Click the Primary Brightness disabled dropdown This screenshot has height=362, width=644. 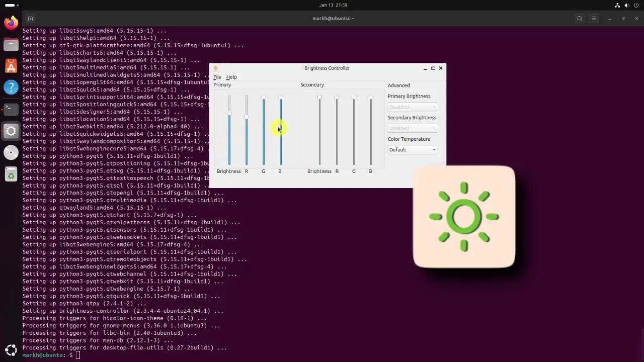point(413,107)
